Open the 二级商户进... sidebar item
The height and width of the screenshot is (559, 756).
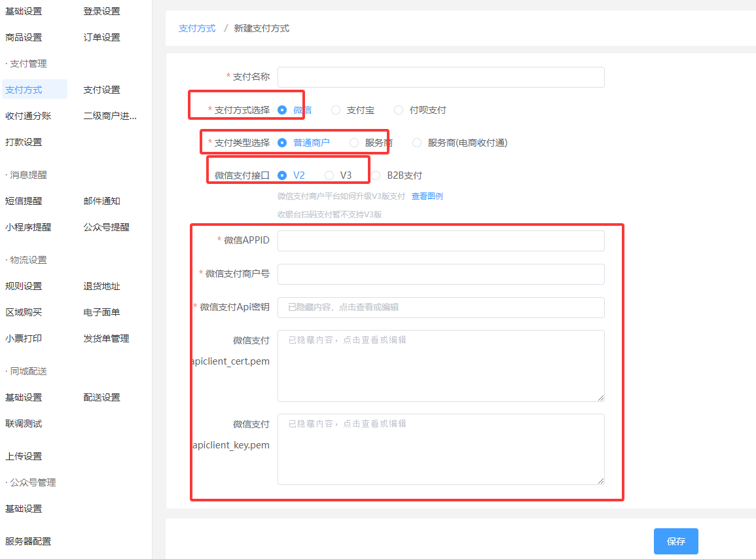[110, 116]
